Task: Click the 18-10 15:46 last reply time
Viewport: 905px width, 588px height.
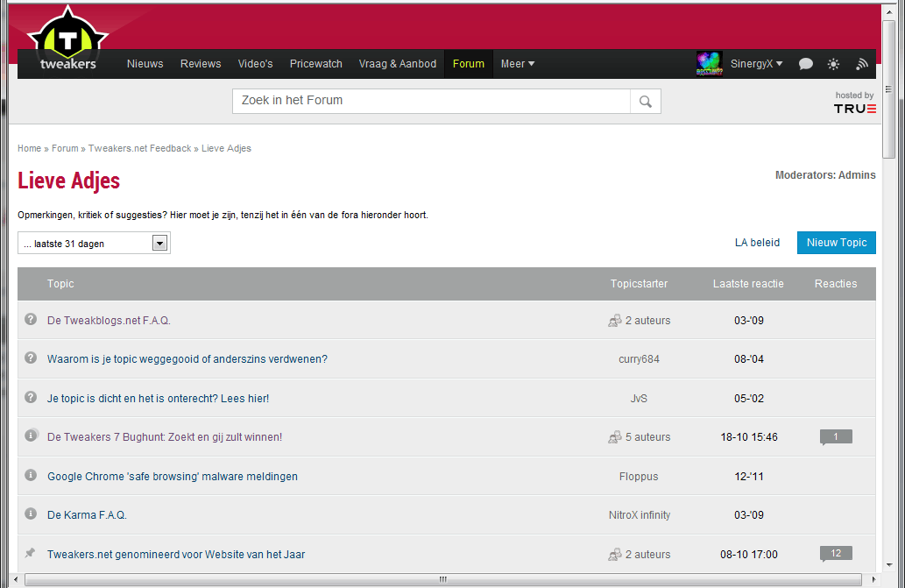Action: coord(749,436)
